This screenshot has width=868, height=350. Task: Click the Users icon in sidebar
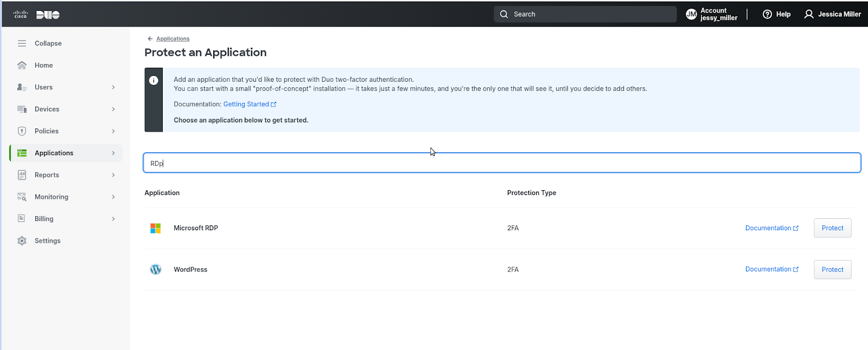pyautogui.click(x=22, y=87)
